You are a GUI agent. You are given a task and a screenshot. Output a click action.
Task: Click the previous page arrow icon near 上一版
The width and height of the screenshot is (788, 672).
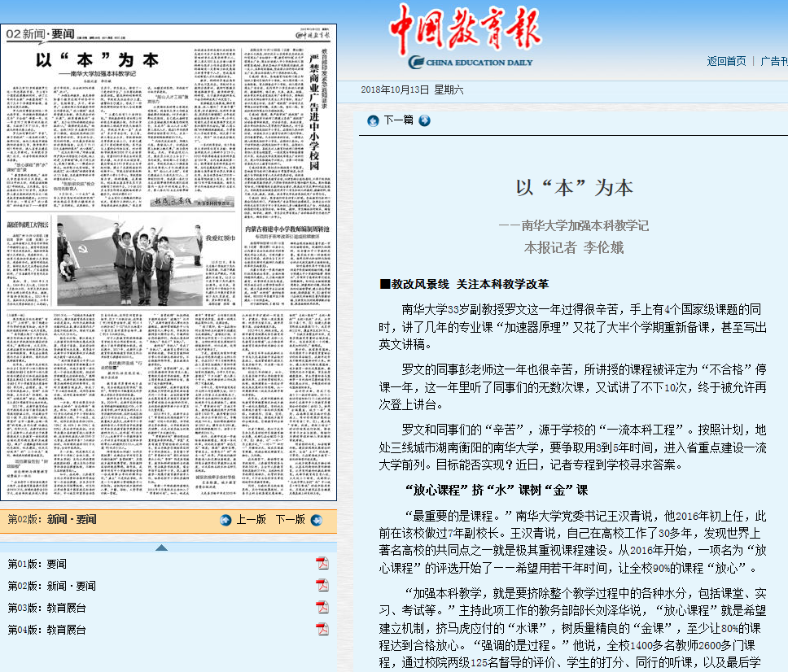click(x=225, y=520)
